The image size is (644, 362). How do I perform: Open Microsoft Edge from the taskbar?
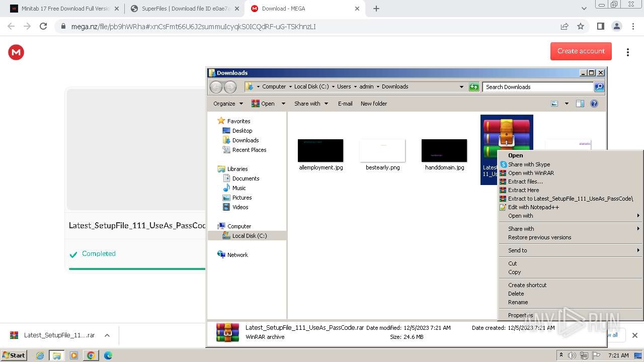pyautogui.click(x=108, y=355)
